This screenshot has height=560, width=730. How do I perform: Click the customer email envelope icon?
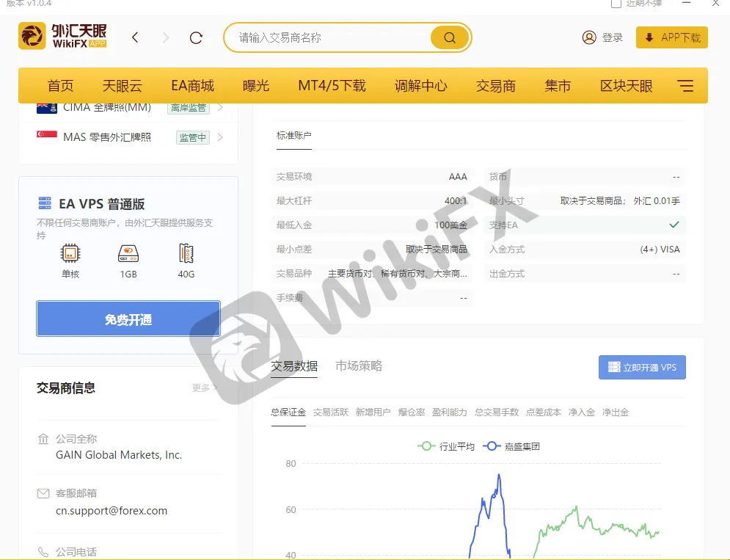coord(43,493)
